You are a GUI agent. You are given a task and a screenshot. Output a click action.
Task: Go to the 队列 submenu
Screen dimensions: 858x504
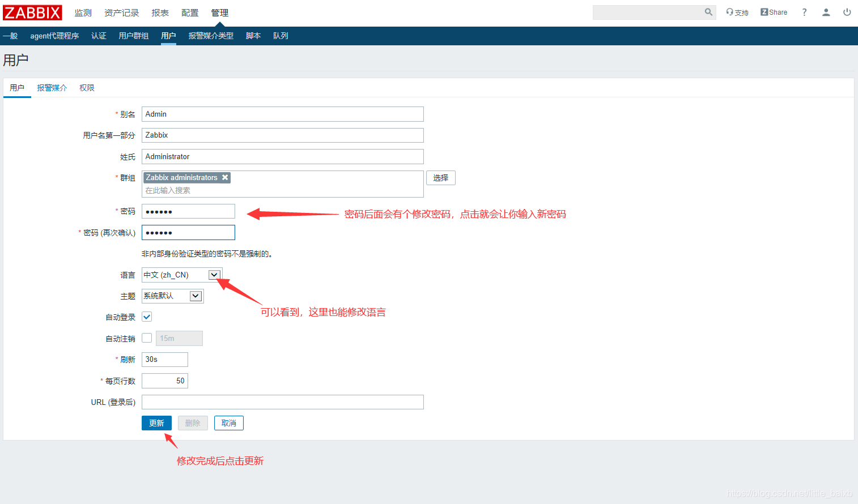coord(281,36)
